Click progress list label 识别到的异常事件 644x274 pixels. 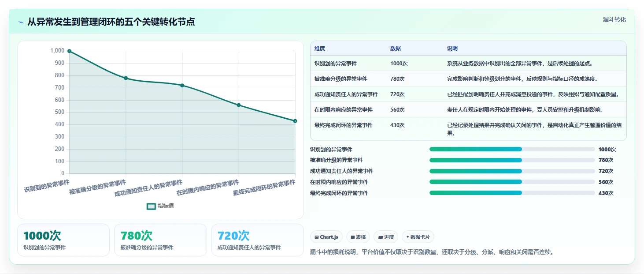[x=331, y=149]
